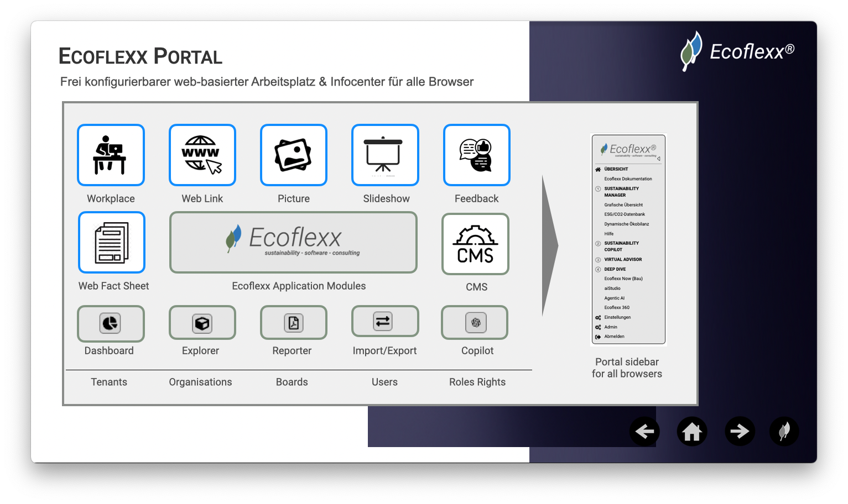Select VIRTUAL ADVISOR in sidebar
The height and width of the screenshot is (504, 848).
(623, 260)
